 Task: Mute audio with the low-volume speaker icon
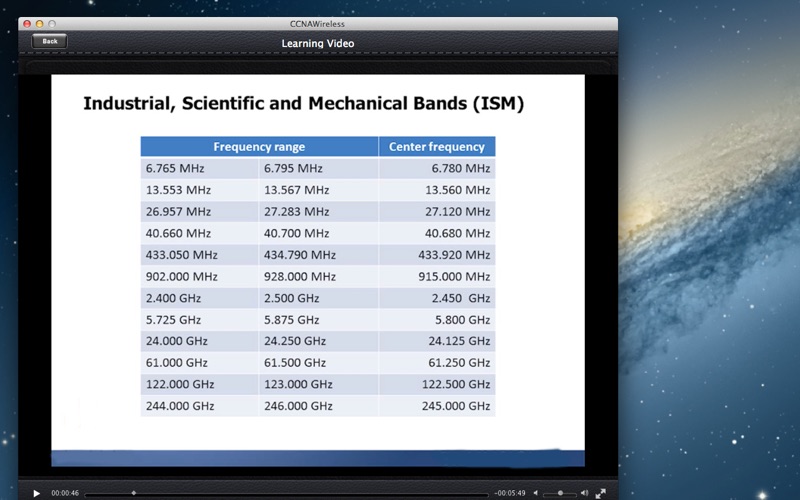(x=536, y=493)
